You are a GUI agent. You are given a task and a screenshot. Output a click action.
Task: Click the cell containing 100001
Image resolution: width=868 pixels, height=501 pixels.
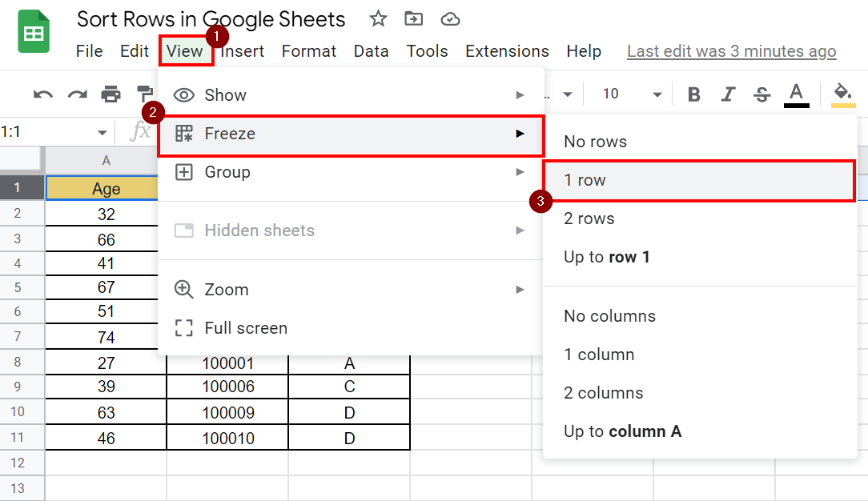pos(227,363)
